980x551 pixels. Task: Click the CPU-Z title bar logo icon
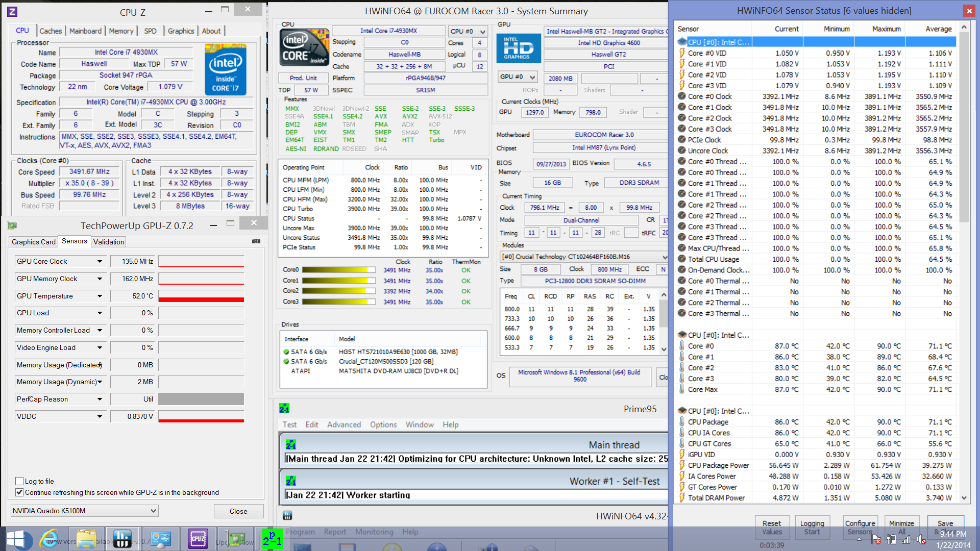[x=12, y=11]
